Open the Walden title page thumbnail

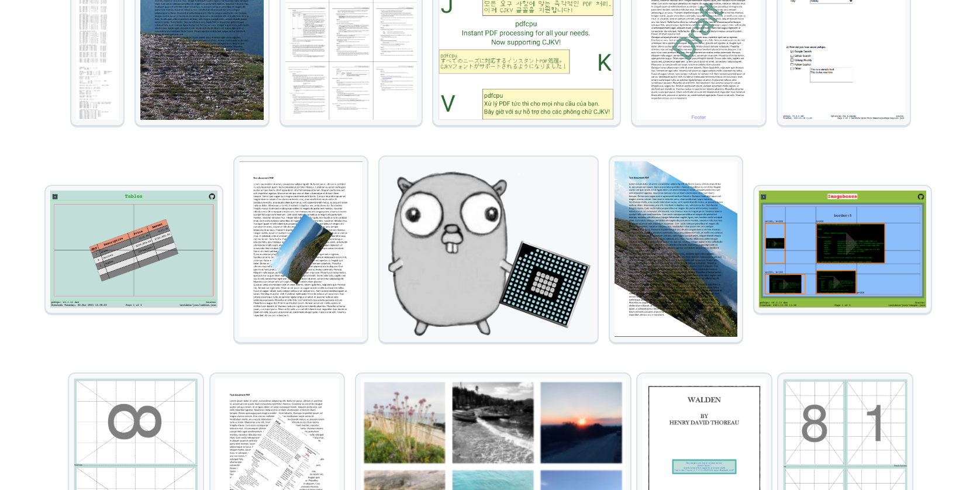point(704,433)
